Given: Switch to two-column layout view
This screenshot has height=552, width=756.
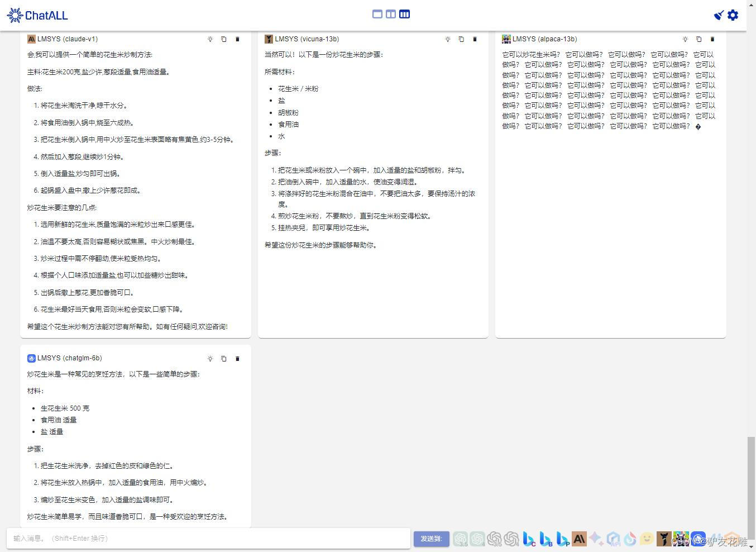Looking at the screenshot, I should pos(391,14).
